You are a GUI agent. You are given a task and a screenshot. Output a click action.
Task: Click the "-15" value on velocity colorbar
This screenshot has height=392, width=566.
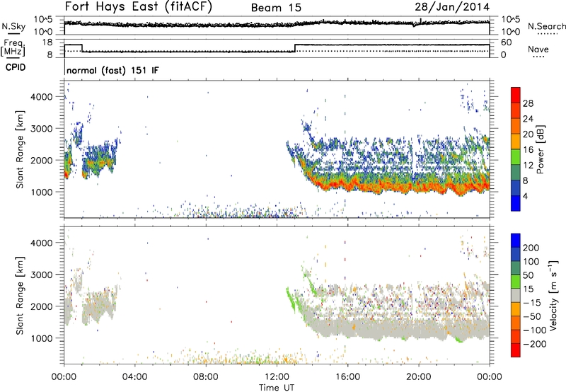532,303
